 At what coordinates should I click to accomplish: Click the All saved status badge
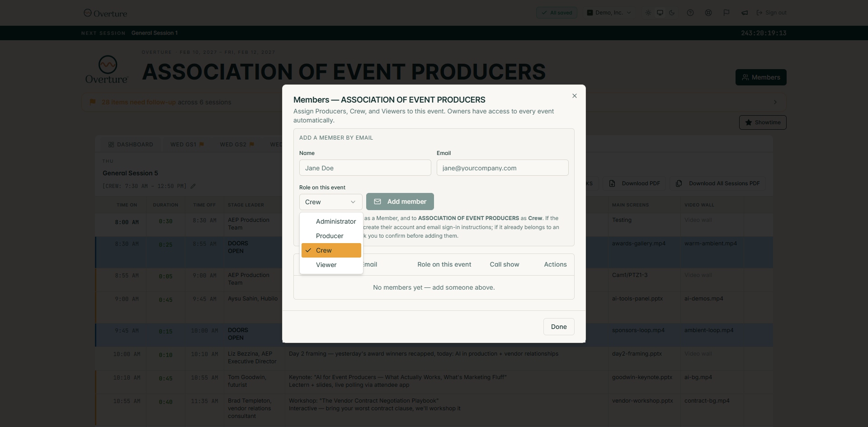pyautogui.click(x=557, y=13)
